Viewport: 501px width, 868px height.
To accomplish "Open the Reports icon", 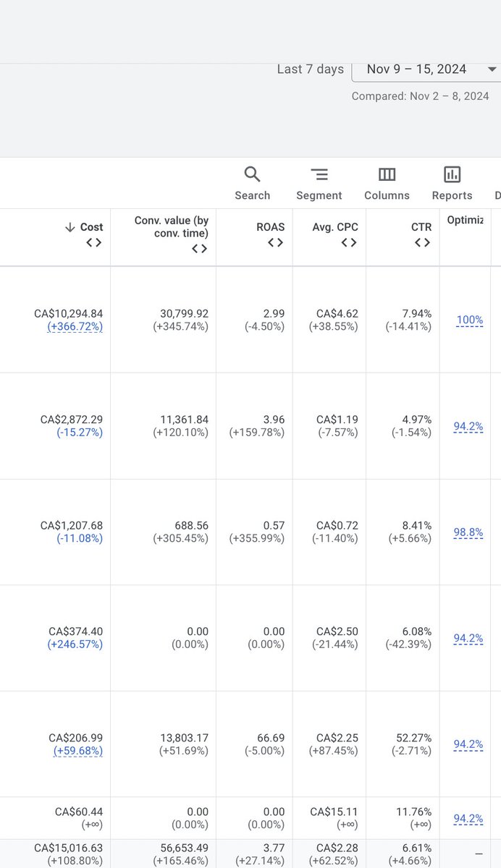I will (452, 174).
